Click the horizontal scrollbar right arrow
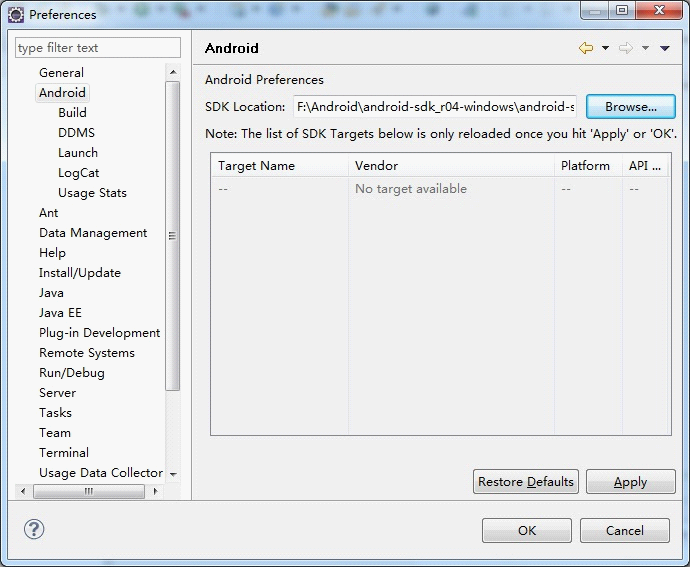 click(156, 491)
